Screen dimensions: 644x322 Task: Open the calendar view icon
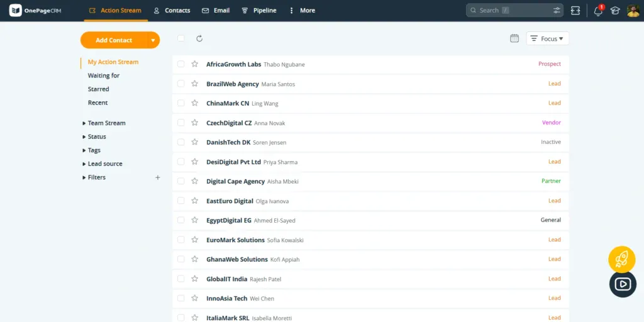514,38
